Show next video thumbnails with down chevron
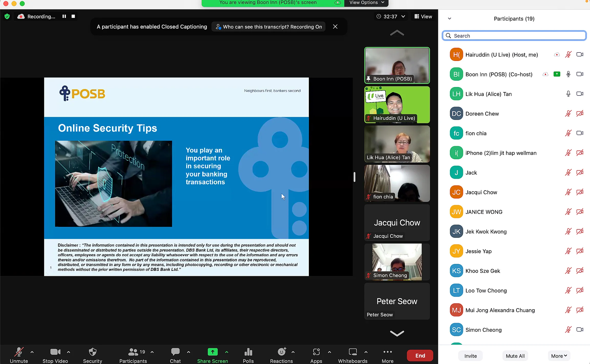The height and width of the screenshot is (364, 590). tap(397, 333)
